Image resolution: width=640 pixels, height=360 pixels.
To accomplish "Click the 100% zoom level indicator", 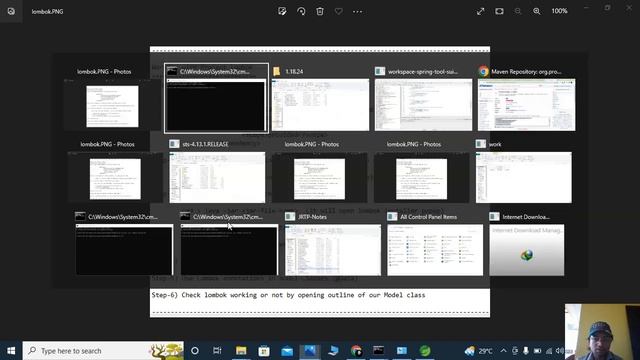I will tap(560, 11).
